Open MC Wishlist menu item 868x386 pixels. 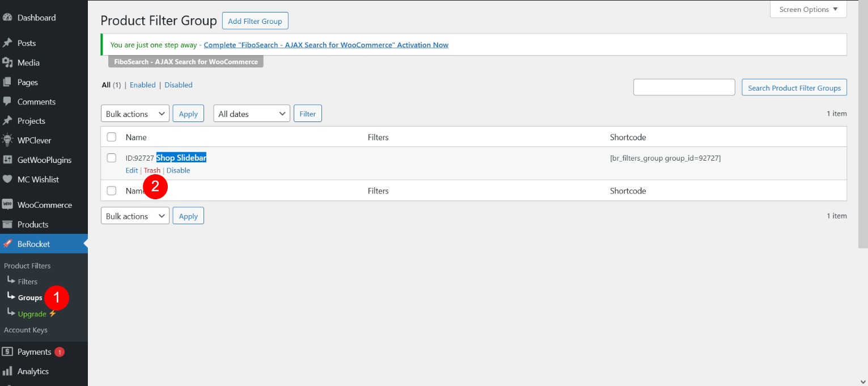(38, 179)
